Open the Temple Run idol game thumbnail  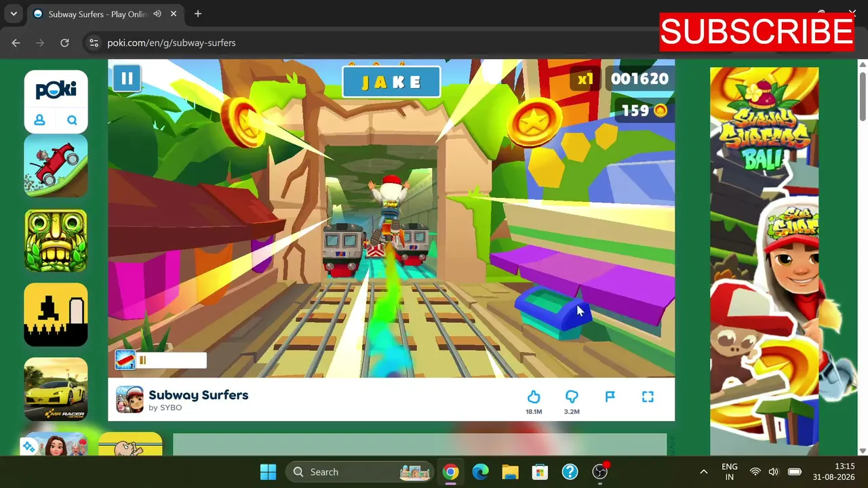[56, 240]
